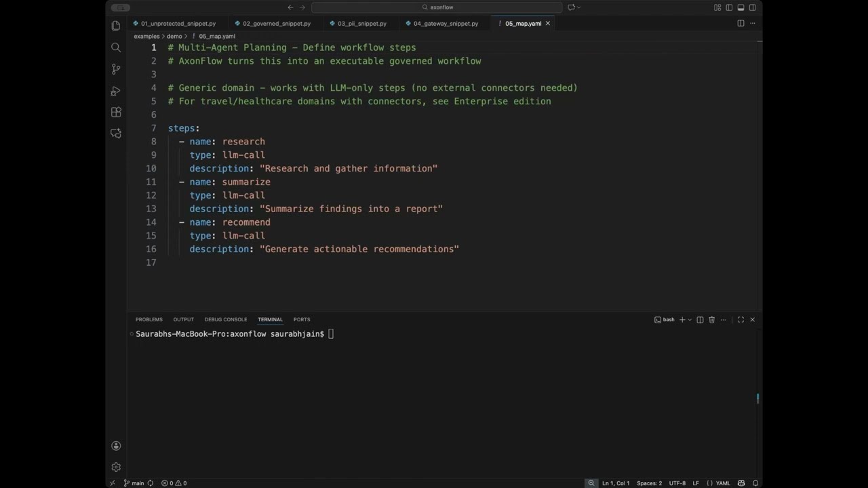Screen dimensions: 868x488
Task: Switch to the Output panel tab
Action: 183,319
